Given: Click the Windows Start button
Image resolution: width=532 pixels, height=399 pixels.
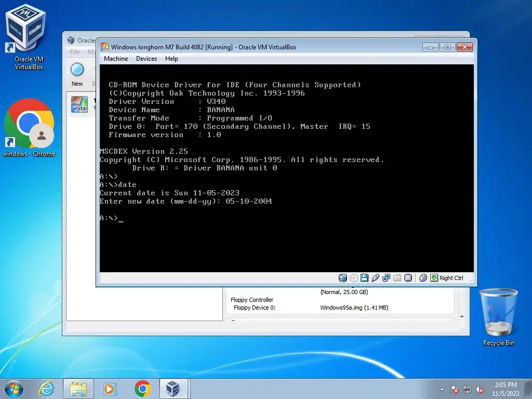Looking at the screenshot, I should click(14, 389).
